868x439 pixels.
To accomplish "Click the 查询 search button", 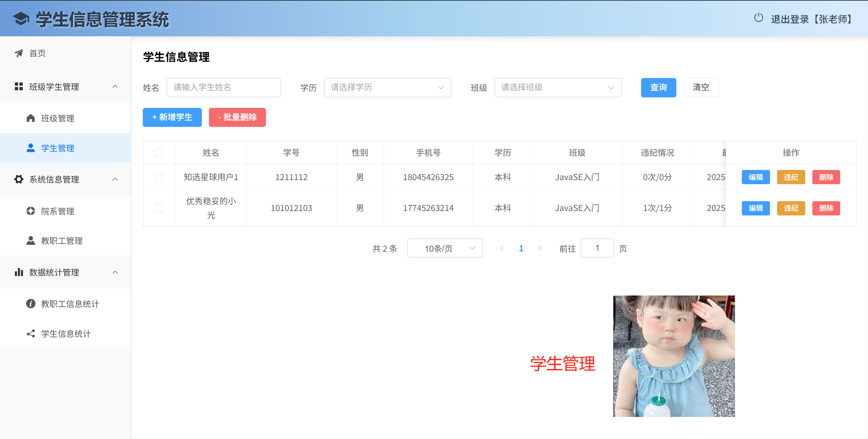I will point(658,88).
